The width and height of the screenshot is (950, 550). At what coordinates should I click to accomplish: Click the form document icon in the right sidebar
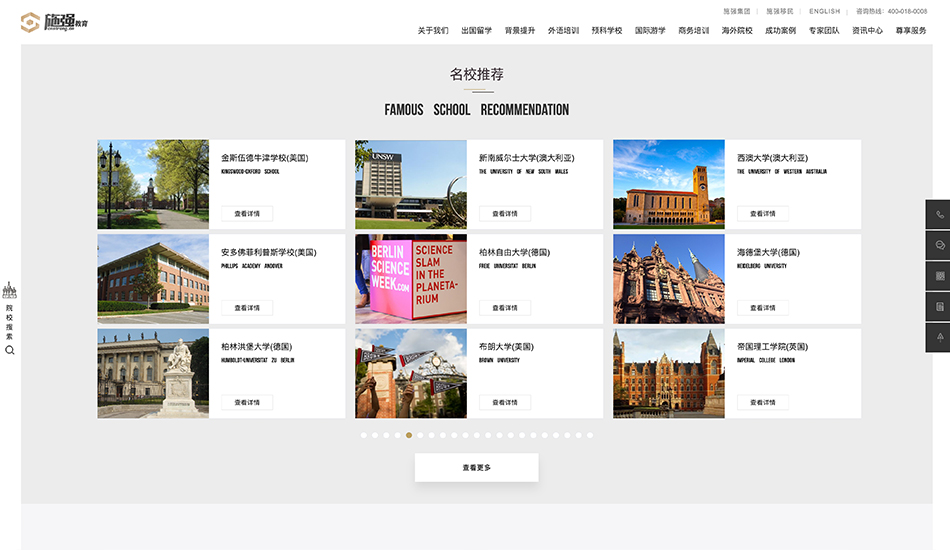[x=939, y=307]
